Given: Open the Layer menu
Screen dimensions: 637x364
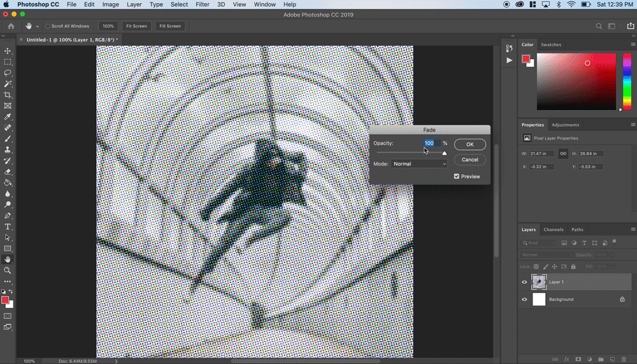Looking at the screenshot, I should [x=134, y=4].
